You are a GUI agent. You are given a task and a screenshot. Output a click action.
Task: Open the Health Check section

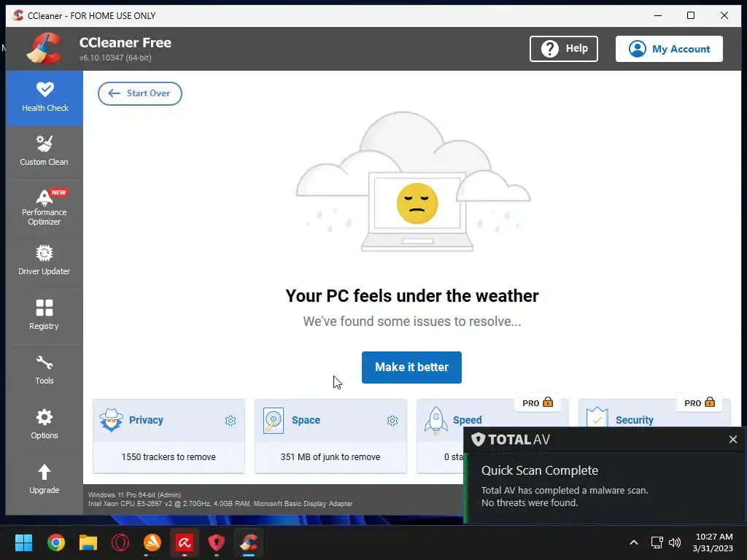coord(44,98)
